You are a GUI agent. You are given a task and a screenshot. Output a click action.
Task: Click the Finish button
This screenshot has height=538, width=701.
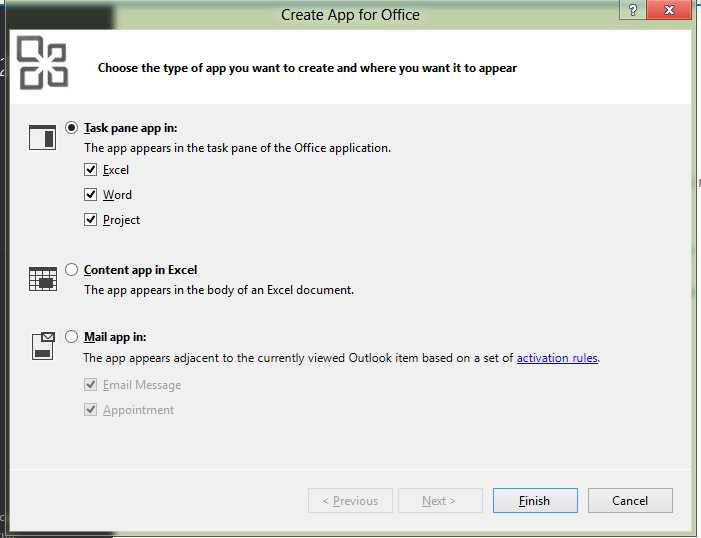click(535, 500)
